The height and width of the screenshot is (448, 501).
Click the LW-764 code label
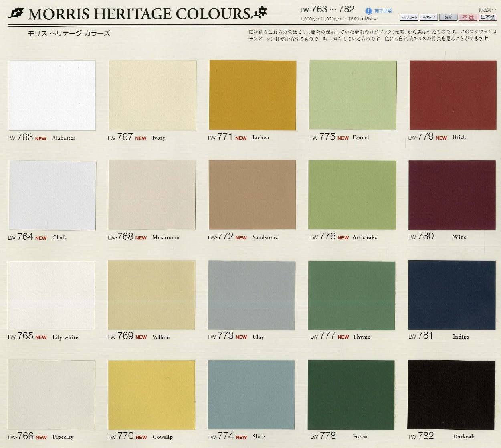coord(20,237)
